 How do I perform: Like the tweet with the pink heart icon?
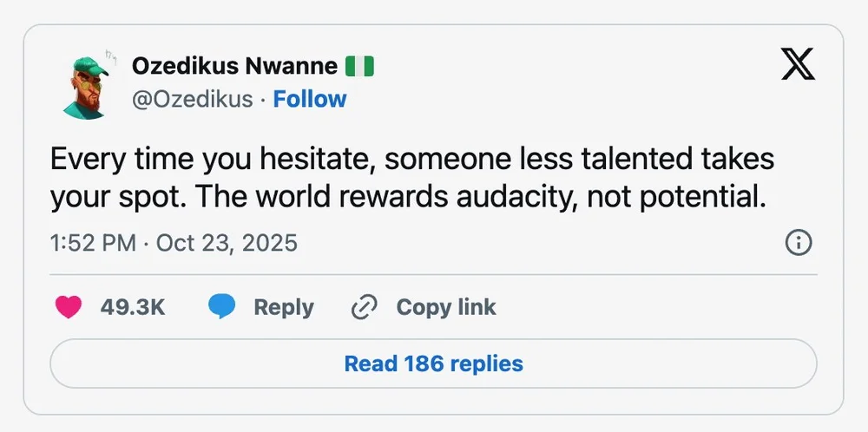[x=69, y=307]
